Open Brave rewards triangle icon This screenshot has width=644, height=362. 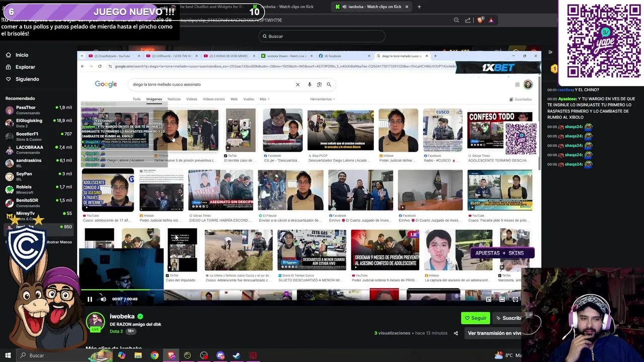coord(491,20)
